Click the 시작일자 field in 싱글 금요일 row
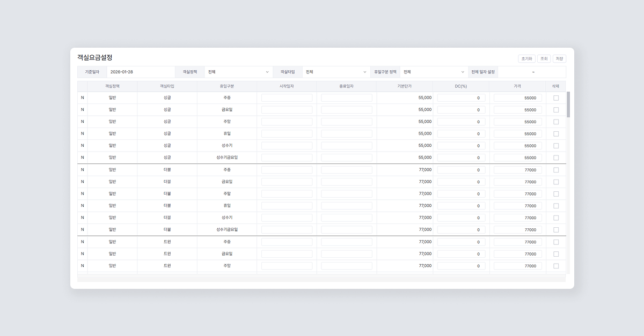This screenshot has height=336, width=644. coord(287,110)
